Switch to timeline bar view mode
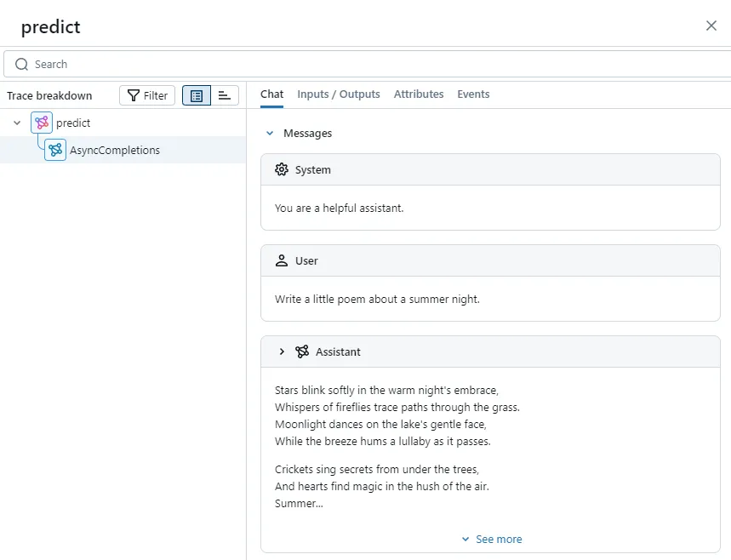731x560 pixels. pos(225,95)
